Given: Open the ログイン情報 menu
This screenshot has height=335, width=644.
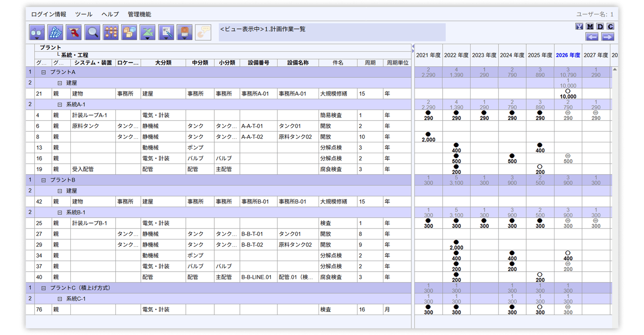Looking at the screenshot, I should (x=49, y=14).
